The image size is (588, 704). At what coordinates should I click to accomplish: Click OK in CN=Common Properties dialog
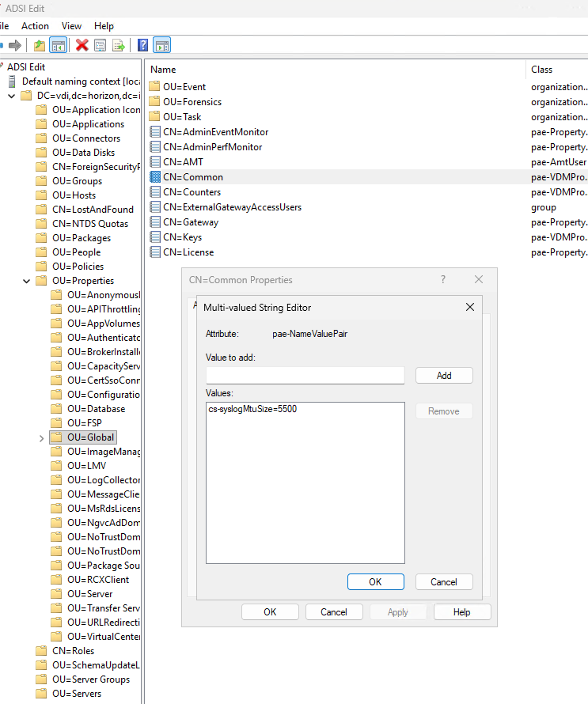(270, 612)
